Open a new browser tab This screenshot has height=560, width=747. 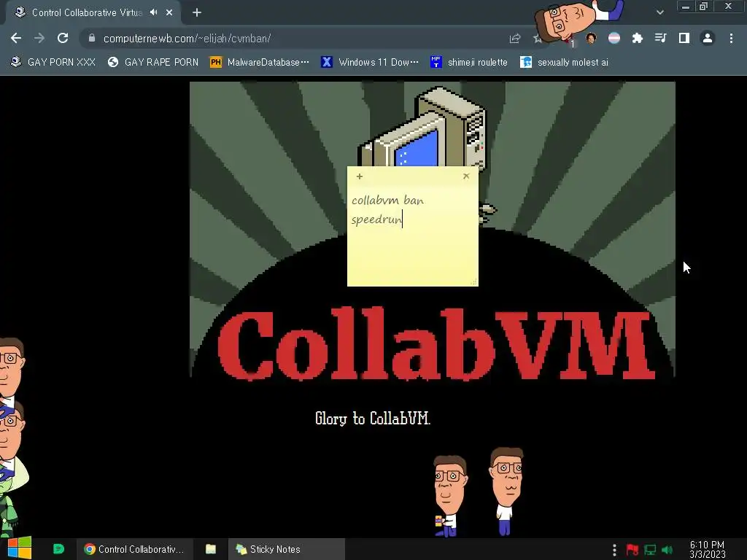tap(197, 13)
